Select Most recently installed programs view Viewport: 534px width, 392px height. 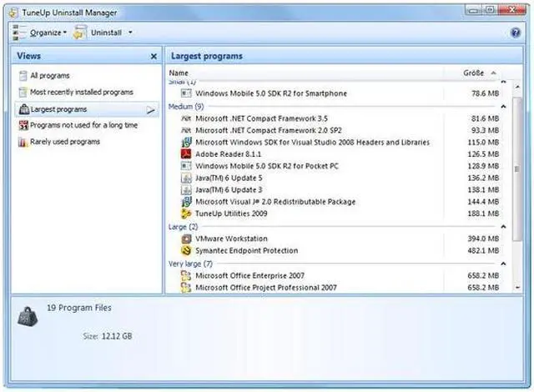pos(82,92)
